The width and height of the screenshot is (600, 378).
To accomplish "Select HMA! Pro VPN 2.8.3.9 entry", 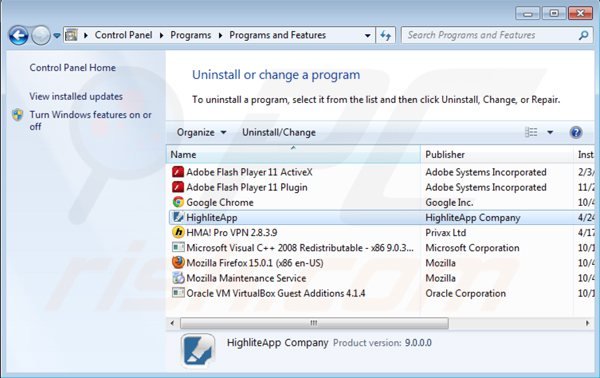I will (x=232, y=233).
